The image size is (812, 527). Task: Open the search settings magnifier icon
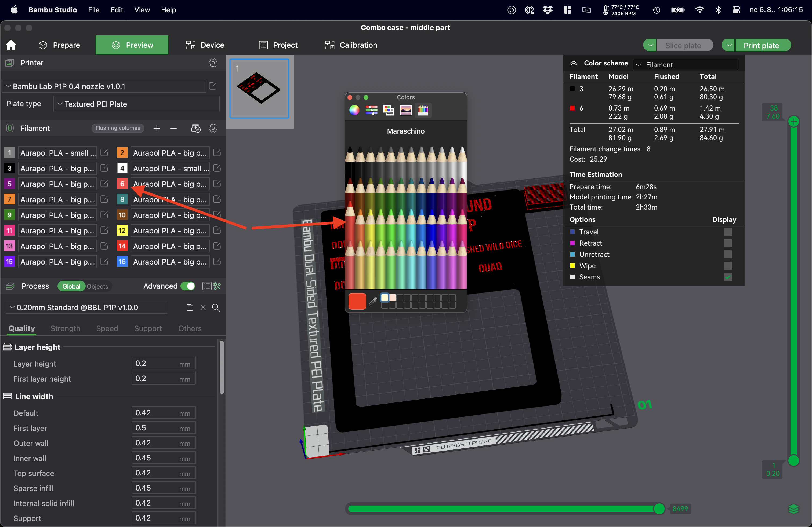(x=216, y=307)
